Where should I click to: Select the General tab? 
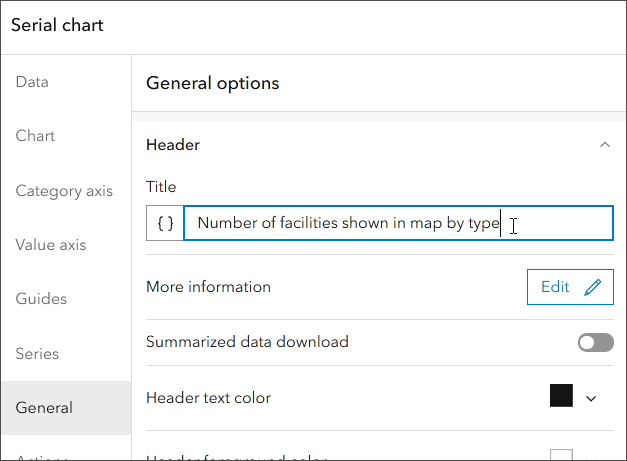click(44, 408)
